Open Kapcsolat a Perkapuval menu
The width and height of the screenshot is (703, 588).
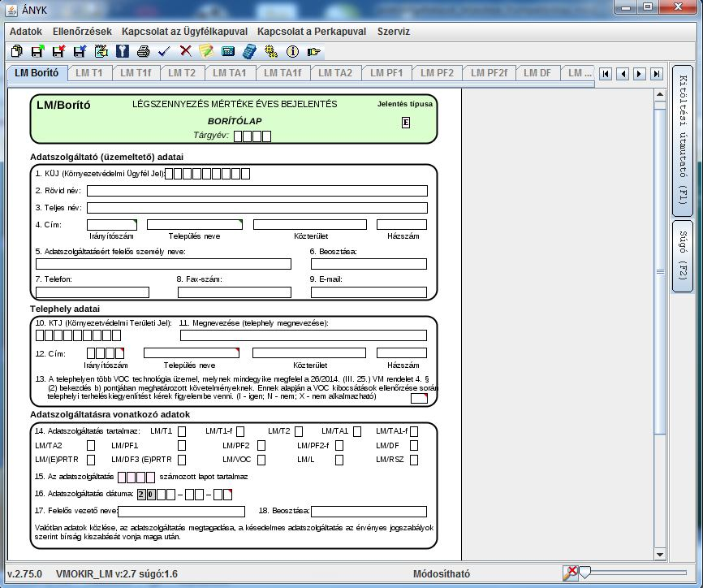pyautogui.click(x=312, y=32)
